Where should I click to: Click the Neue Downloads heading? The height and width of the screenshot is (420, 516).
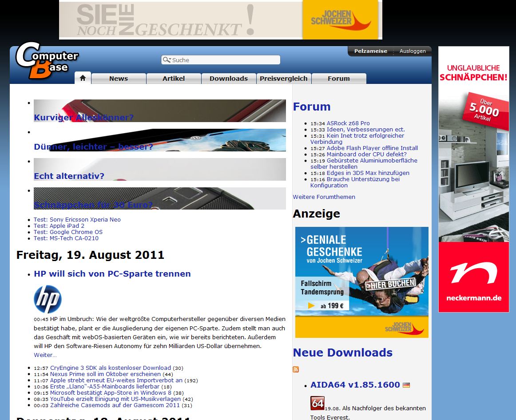[342, 353]
